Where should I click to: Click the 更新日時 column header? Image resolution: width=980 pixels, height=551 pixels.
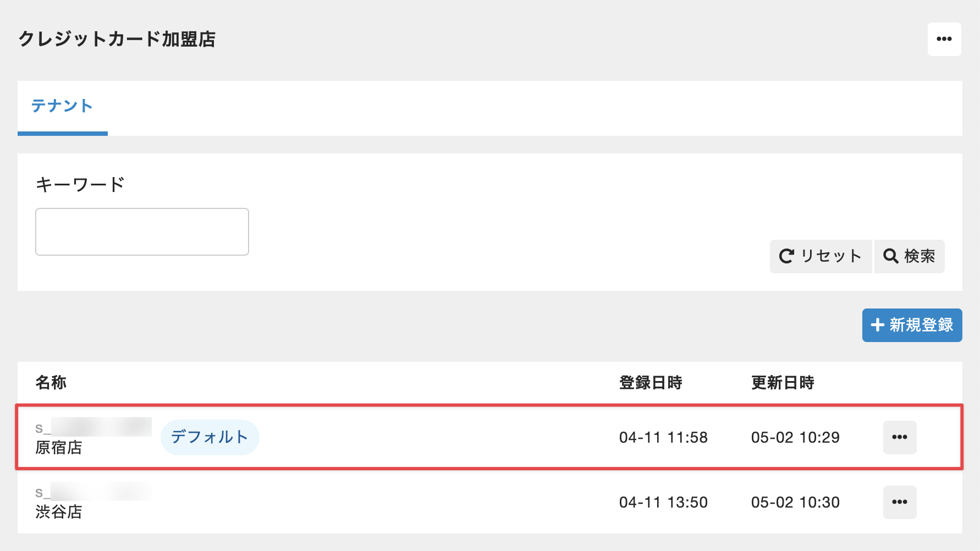[783, 382]
